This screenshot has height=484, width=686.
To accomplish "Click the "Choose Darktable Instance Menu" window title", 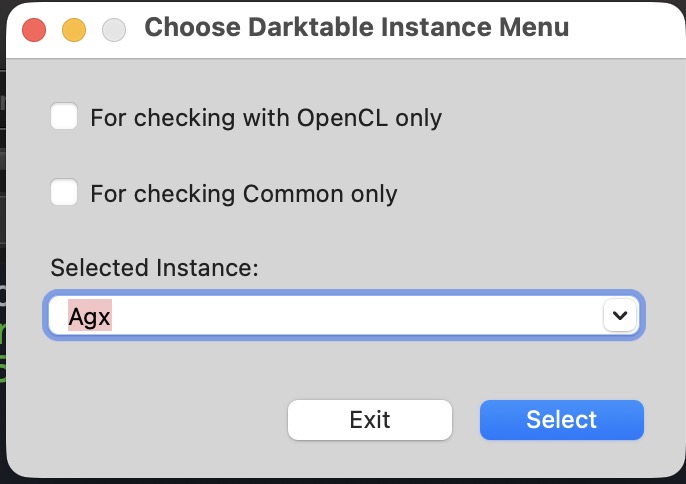I will (356, 27).
